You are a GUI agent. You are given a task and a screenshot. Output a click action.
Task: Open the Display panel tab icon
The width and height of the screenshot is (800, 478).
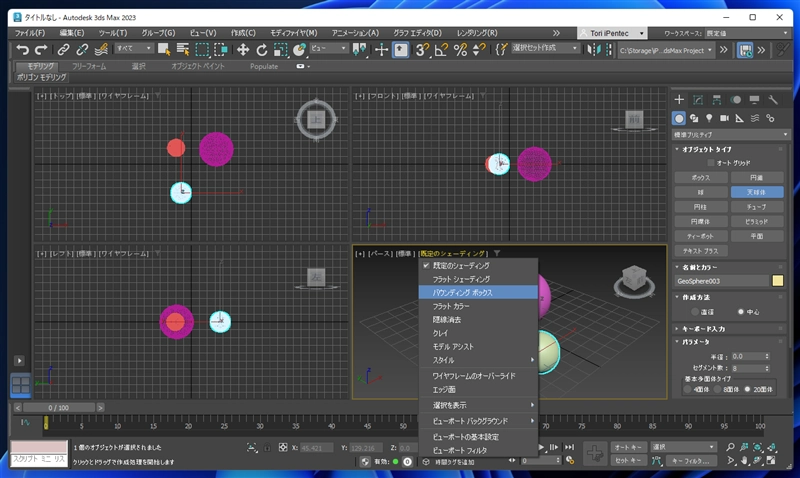(x=754, y=99)
